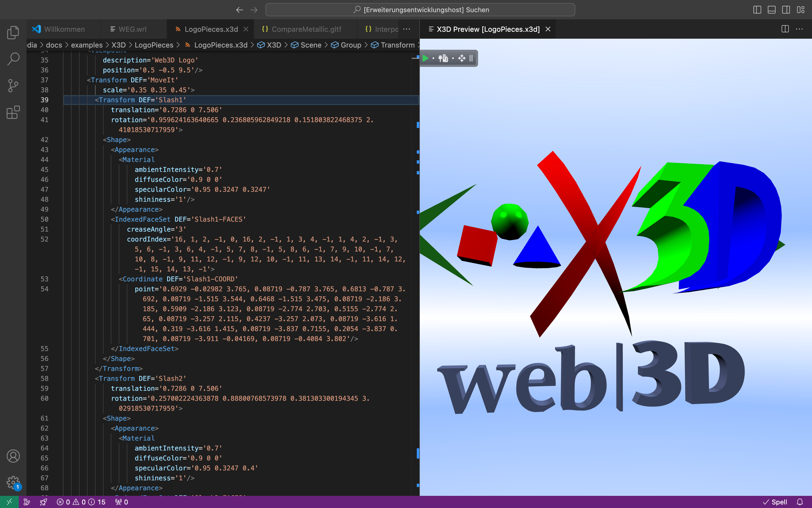Toggle the primary side bar layout icon
Viewport: 812px width, 508px height.
(x=757, y=10)
